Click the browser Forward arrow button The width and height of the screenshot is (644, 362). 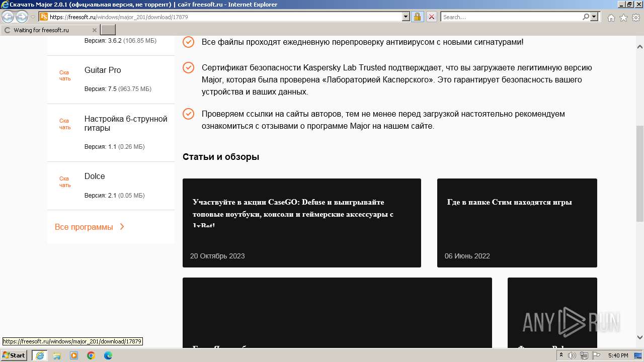(x=22, y=17)
